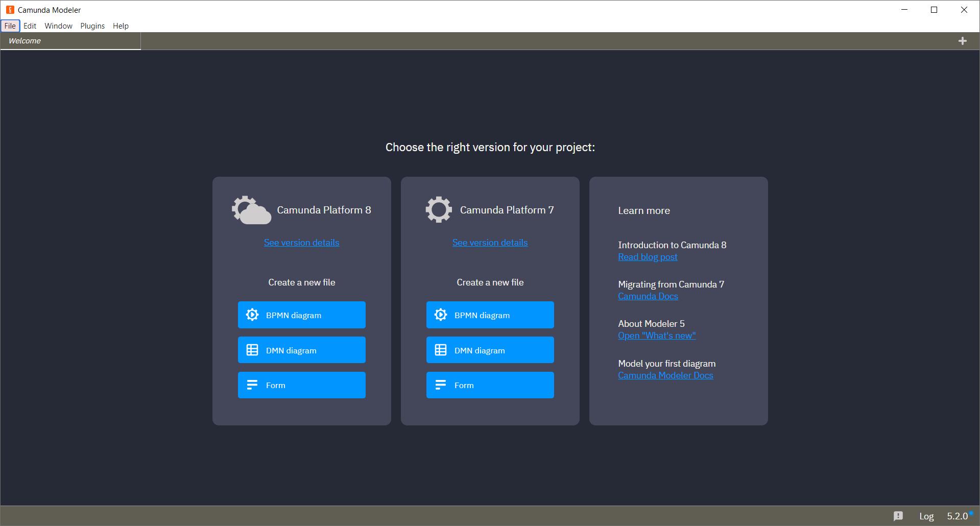Select the Welcome tab
Image resolution: width=980 pixels, height=526 pixels.
click(70, 41)
